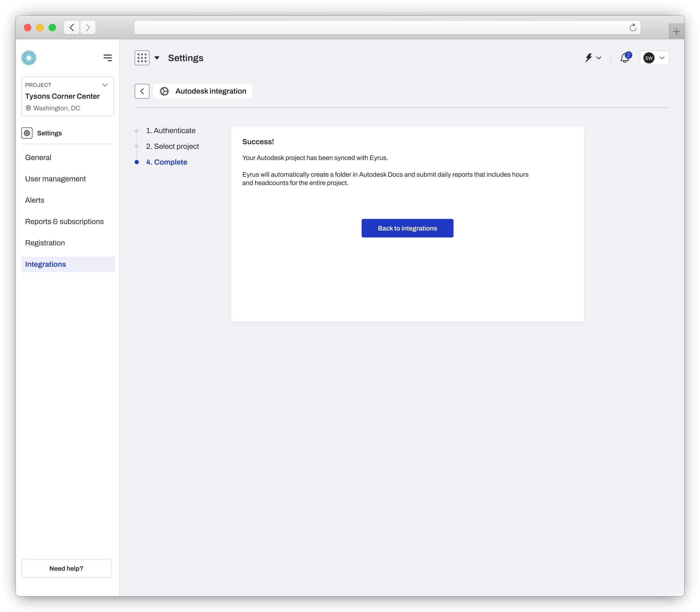This screenshot has height=612, width=700.
Task: Go back using the chevron beside Autodesk integration
Action: coord(142,91)
